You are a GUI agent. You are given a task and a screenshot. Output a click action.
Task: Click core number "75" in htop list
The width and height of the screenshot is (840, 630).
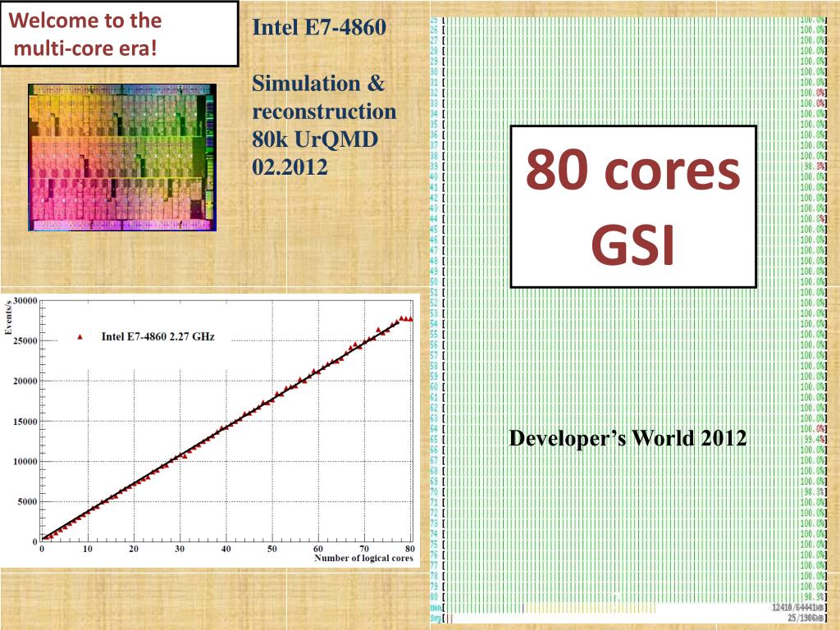[x=434, y=545]
